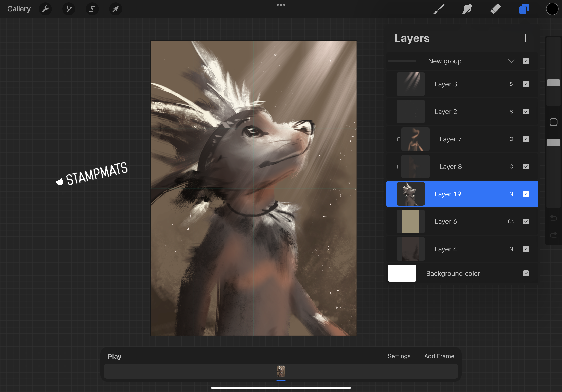Select the Brush paint tool
The width and height of the screenshot is (562, 392).
[x=439, y=9]
